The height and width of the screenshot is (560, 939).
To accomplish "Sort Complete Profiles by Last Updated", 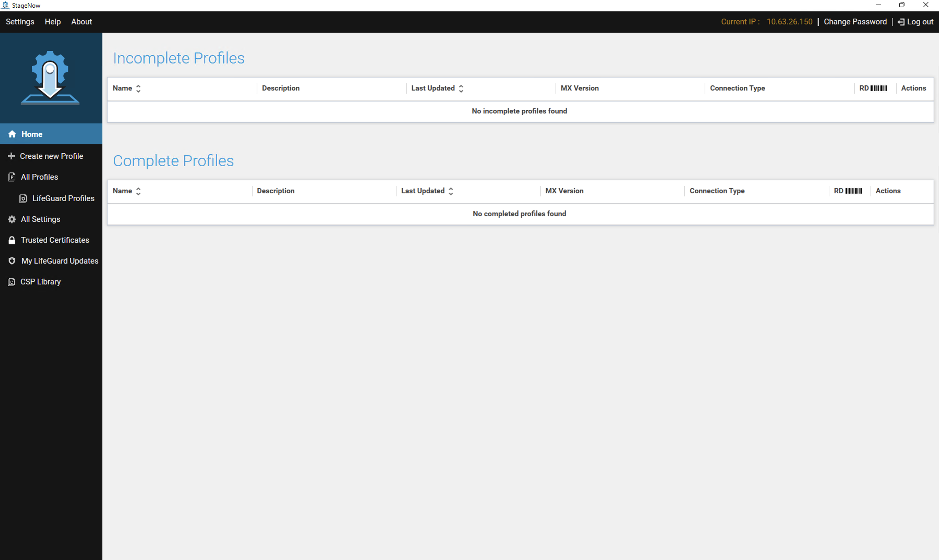I will [451, 191].
